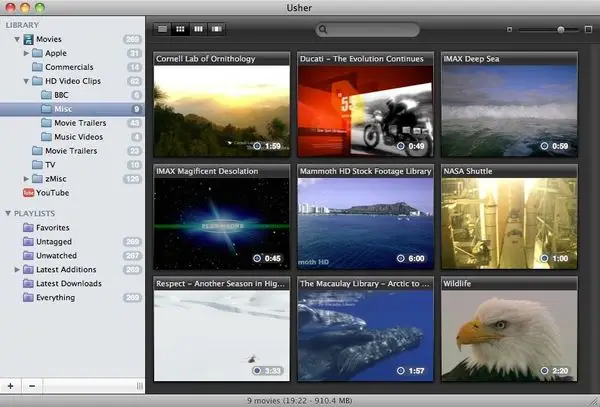Click the 'Ducati – The Evolution Continues' title
This screenshot has width=600, height=407.
point(362,59)
